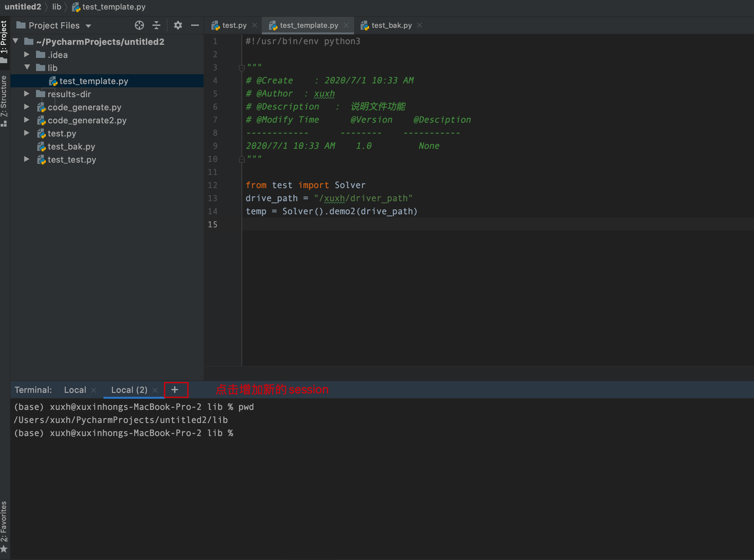Click the Python icon on test_bak.py tab
Viewport: 754px width, 560px height.
point(364,26)
